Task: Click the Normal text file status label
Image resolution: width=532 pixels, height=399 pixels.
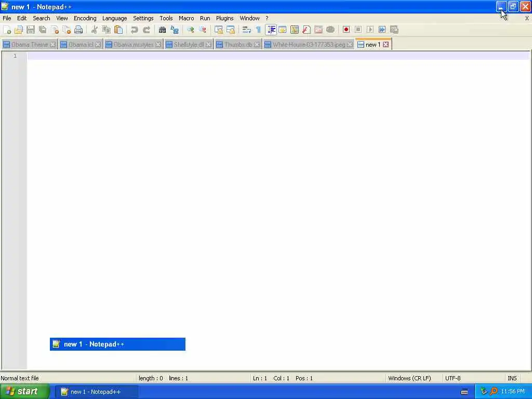Action: (x=20, y=378)
